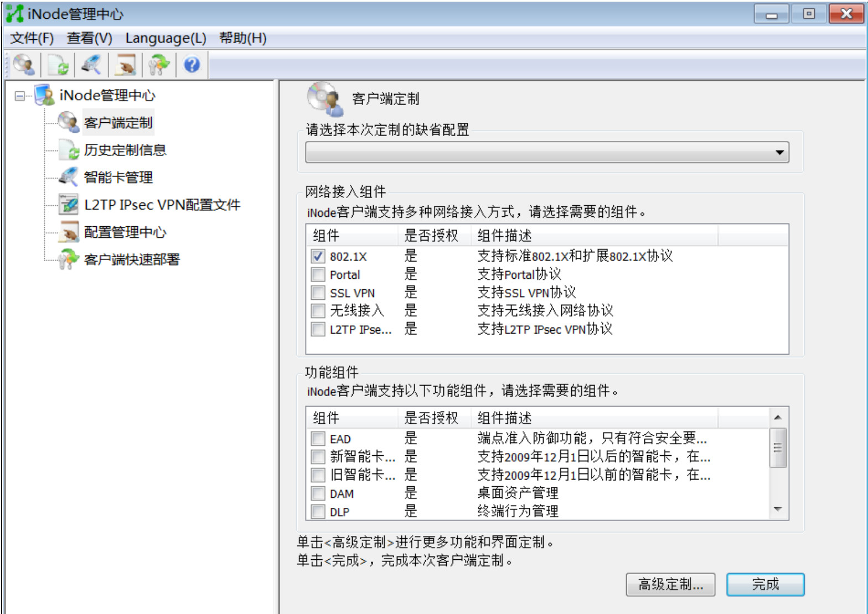This screenshot has height=614, width=868.
Task: Click the description 支持SSL VPN协议
Action: 526,293
